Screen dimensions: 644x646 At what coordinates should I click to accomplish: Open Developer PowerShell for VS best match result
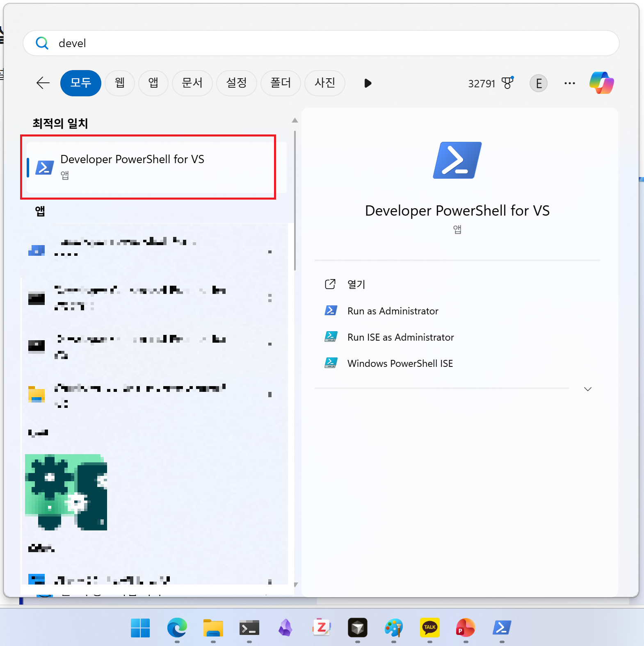[156, 167]
